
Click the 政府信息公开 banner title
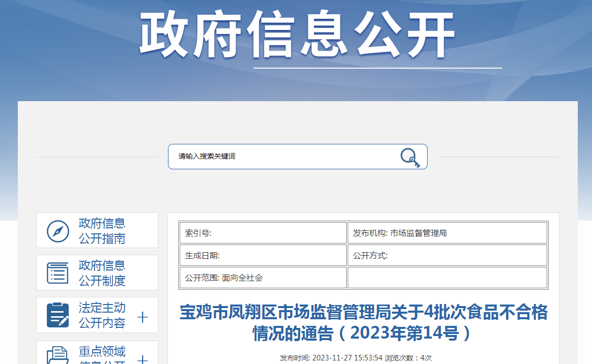(x=297, y=36)
